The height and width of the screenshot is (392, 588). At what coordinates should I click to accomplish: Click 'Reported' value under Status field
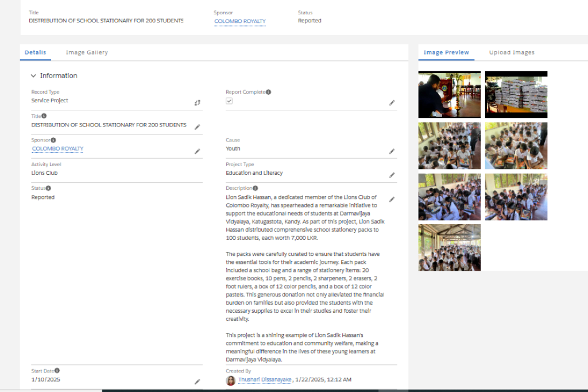click(42, 198)
